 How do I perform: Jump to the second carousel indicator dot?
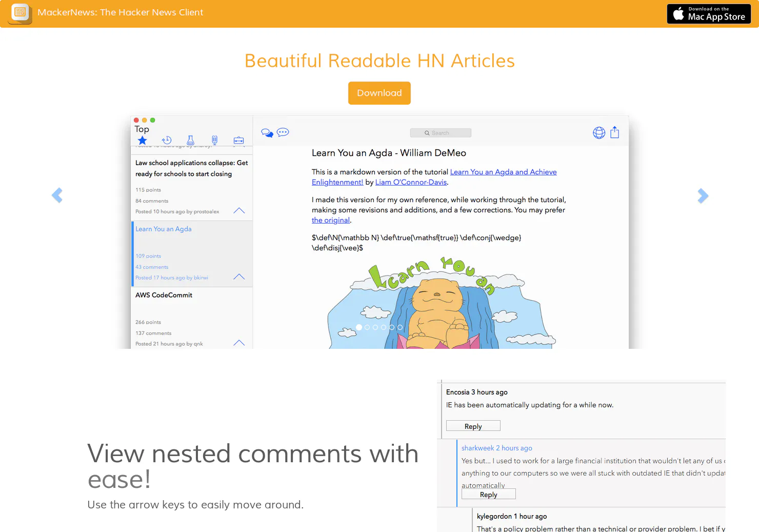tap(367, 327)
